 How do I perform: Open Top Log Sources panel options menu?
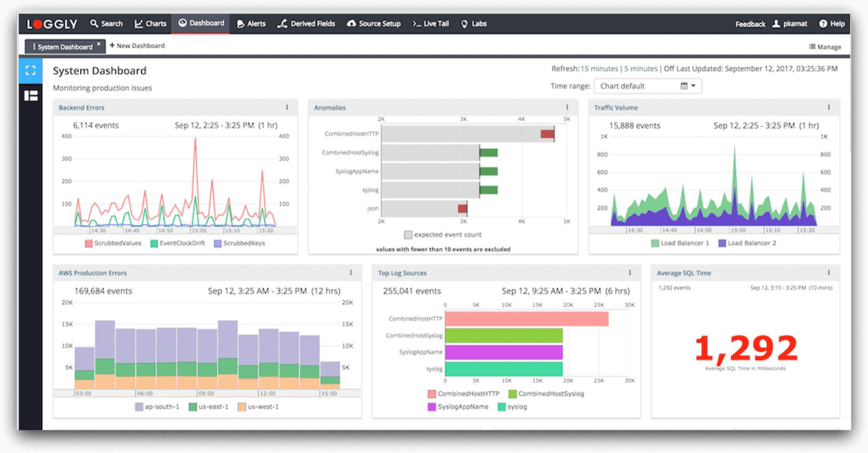pyautogui.click(x=630, y=273)
